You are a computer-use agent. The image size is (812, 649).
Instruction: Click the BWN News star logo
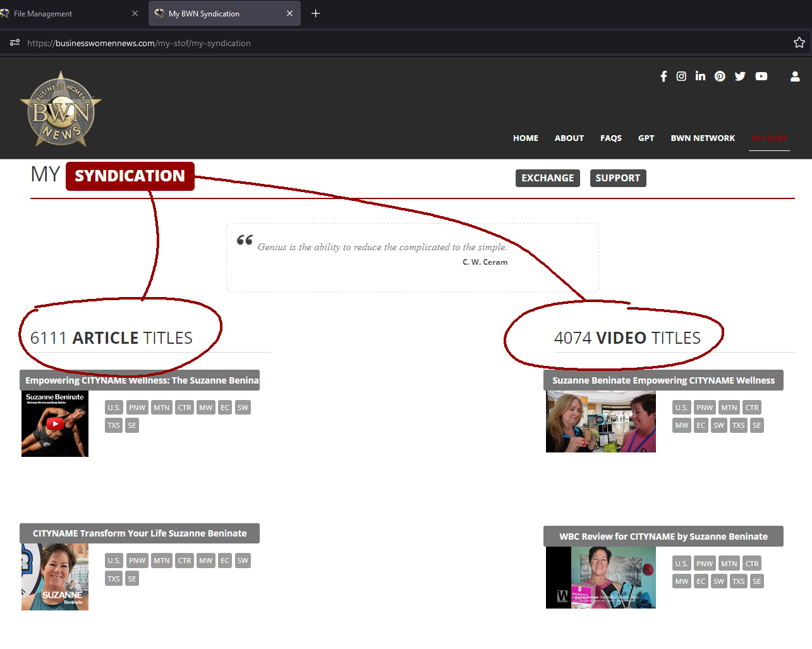click(x=61, y=109)
